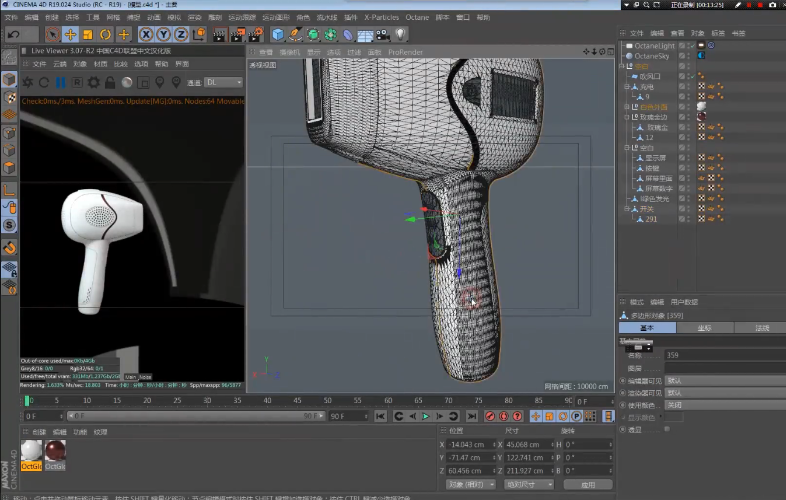Select the Move tool

click(71, 34)
